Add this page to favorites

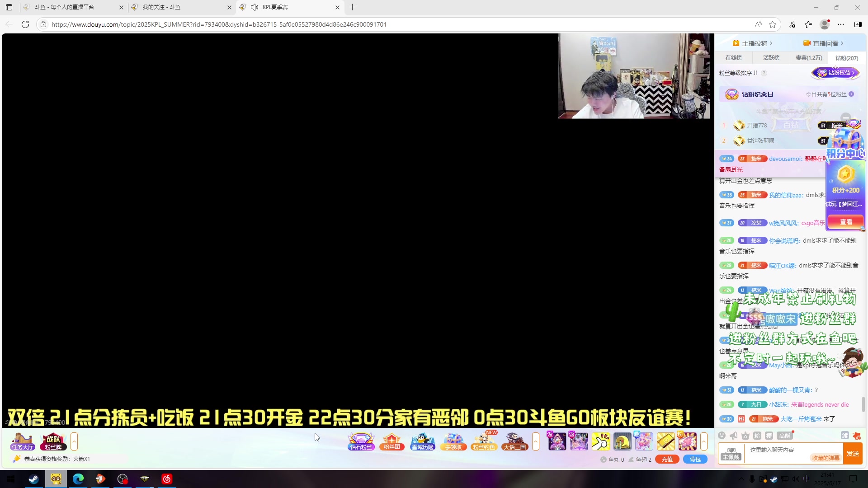pos(773,24)
